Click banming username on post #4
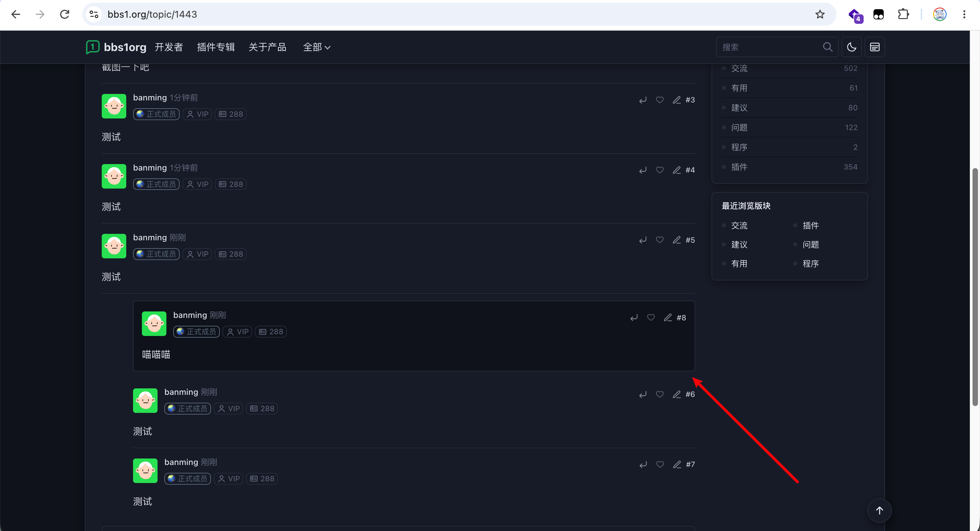Screen dimensions: 980x531 [x=150, y=167]
